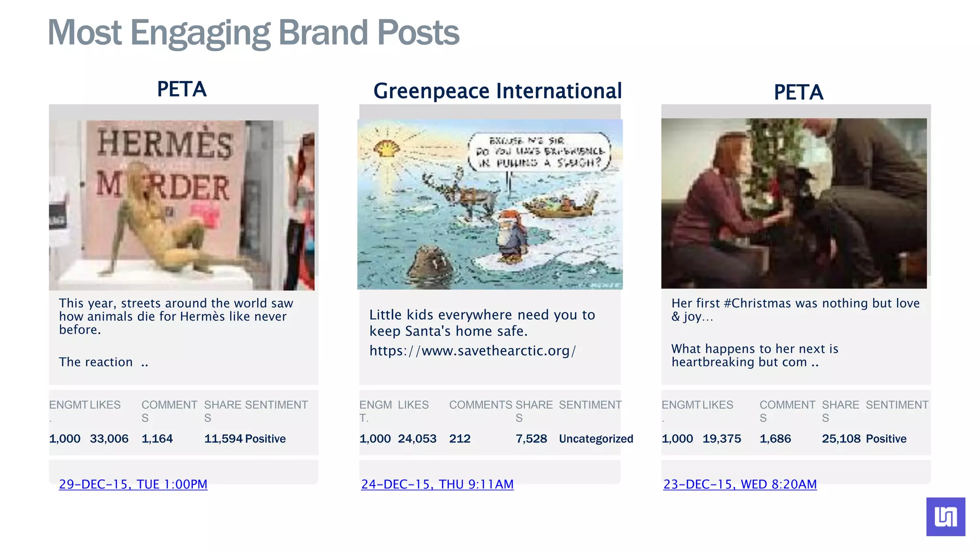Select comments value 1,164

157,439
